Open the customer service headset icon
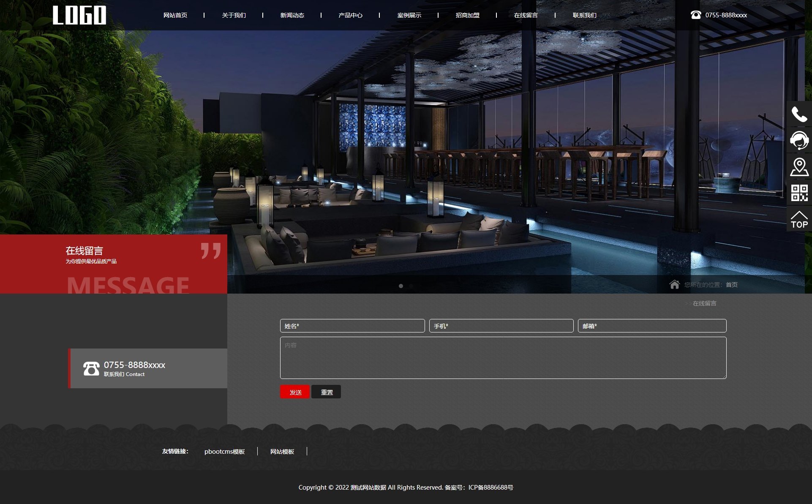The image size is (812, 504). tap(799, 140)
